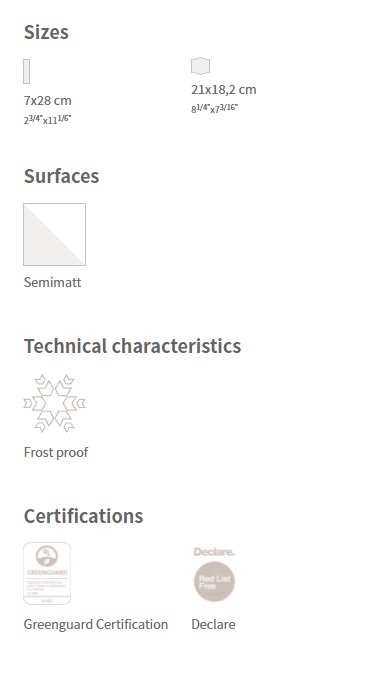Click the 7x28 cm size label

48,100
